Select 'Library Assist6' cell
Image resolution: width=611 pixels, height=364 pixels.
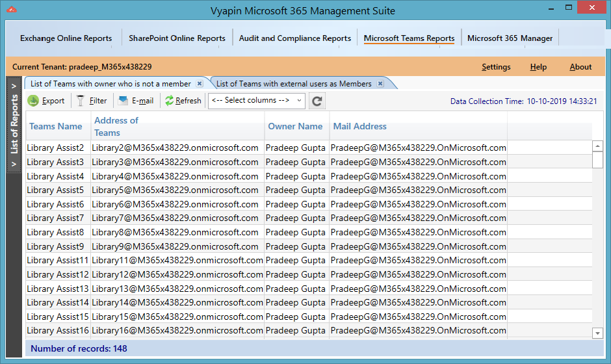[58, 204]
